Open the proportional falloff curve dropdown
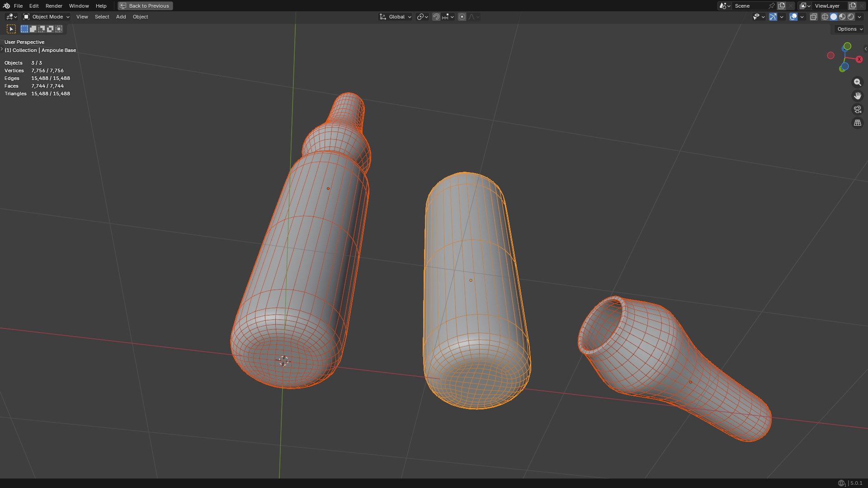 point(474,17)
